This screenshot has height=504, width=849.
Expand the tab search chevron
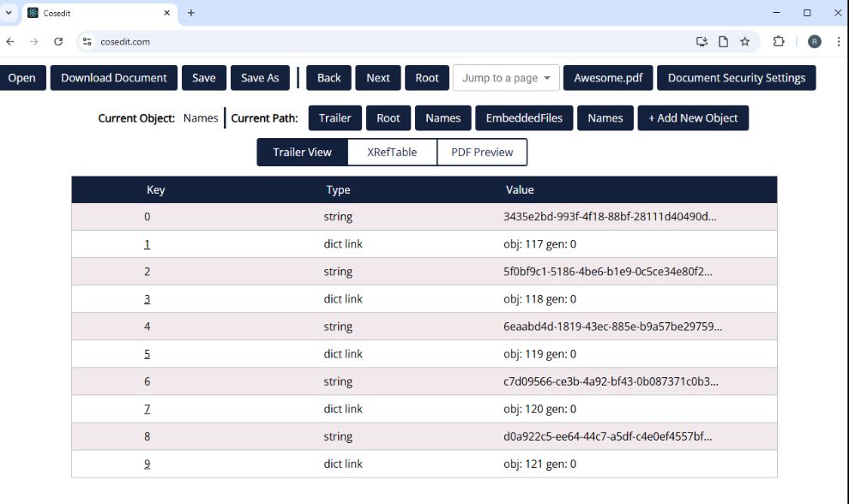coord(9,13)
